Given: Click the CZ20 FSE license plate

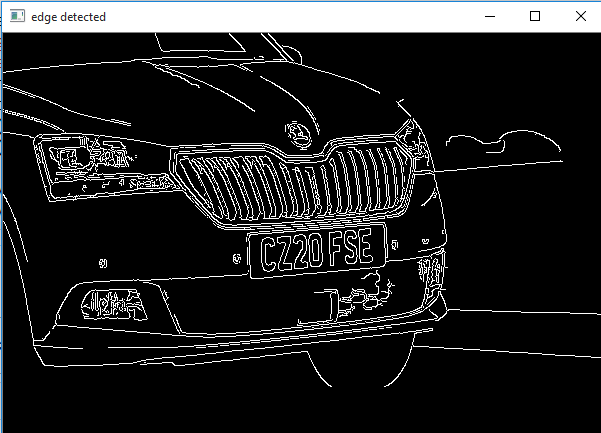Looking at the screenshot, I should click(317, 252).
